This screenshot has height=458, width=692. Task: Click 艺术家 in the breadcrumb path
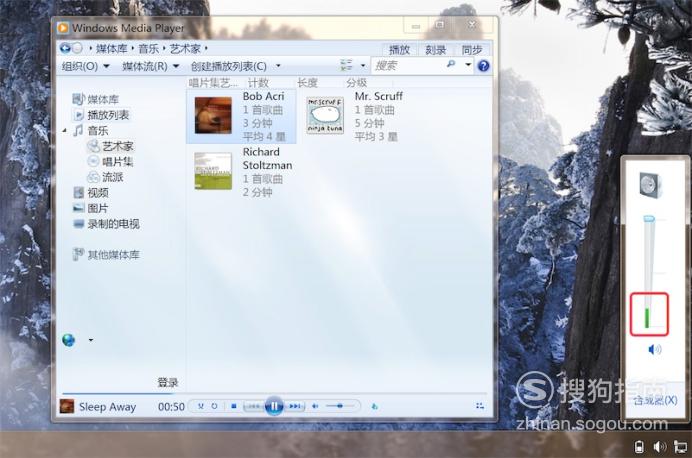tap(185, 49)
